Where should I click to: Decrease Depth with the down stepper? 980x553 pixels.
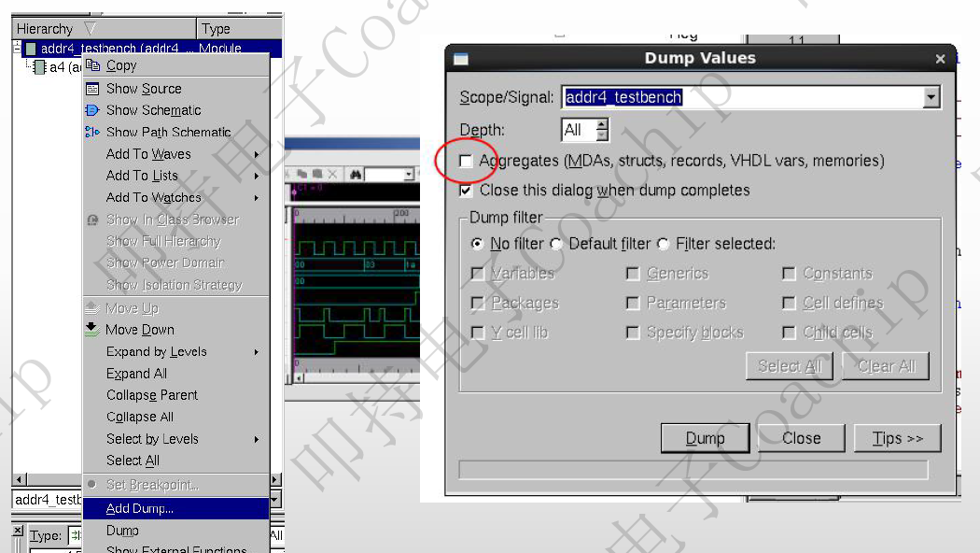pyautogui.click(x=602, y=135)
